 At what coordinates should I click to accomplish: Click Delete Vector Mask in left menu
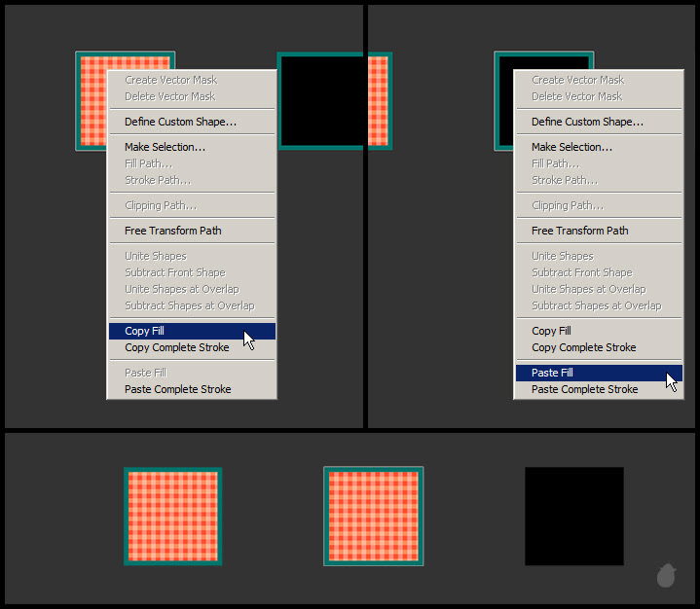click(192, 97)
